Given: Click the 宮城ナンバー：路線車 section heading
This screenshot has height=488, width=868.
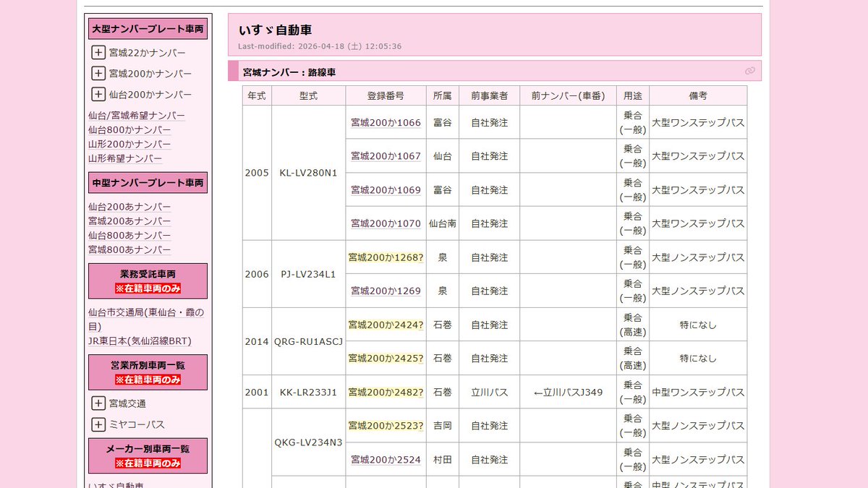Looking at the screenshot, I should coord(289,72).
